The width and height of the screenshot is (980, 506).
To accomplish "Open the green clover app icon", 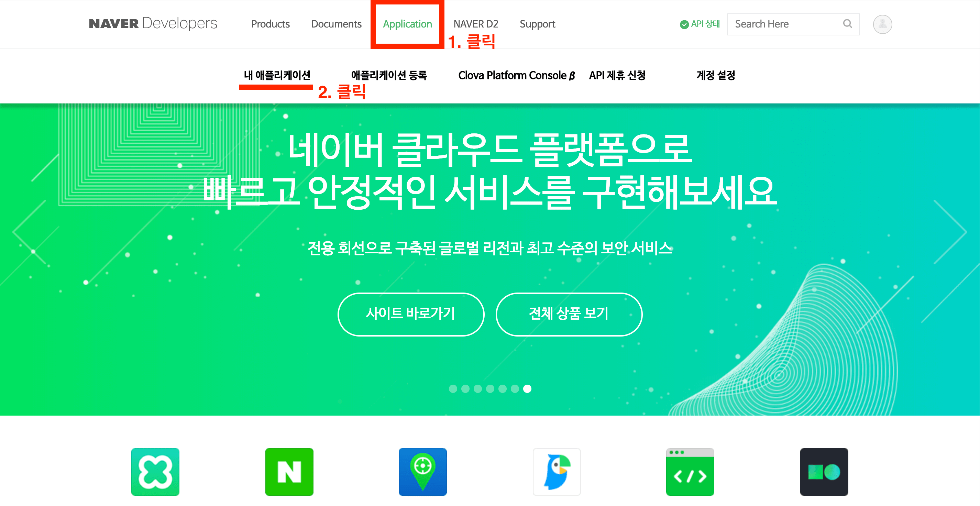I will point(155,472).
